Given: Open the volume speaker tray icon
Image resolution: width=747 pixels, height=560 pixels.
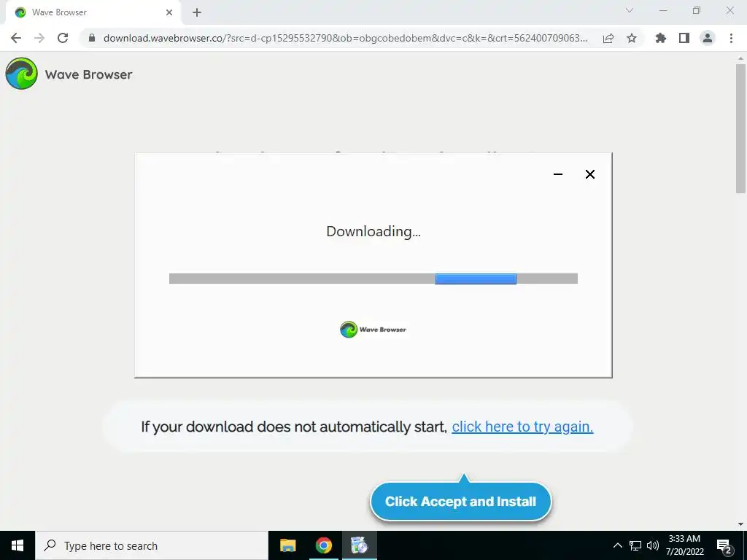Looking at the screenshot, I should pos(653,545).
